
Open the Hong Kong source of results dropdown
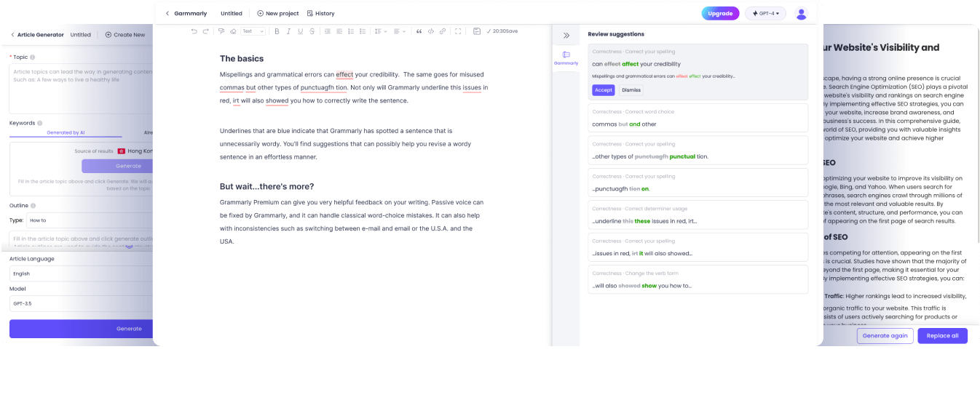coord(135,151)
